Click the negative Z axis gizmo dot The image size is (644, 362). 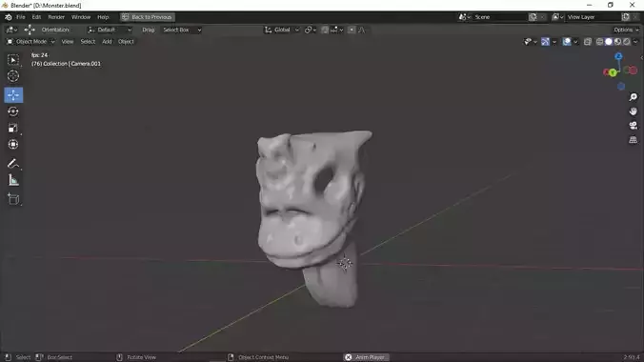(x=621, y=87)
